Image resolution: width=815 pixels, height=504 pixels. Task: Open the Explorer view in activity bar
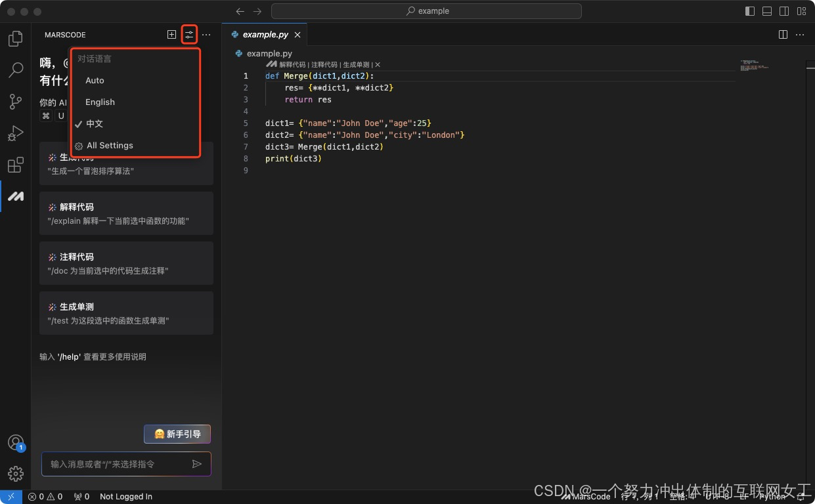16,39
